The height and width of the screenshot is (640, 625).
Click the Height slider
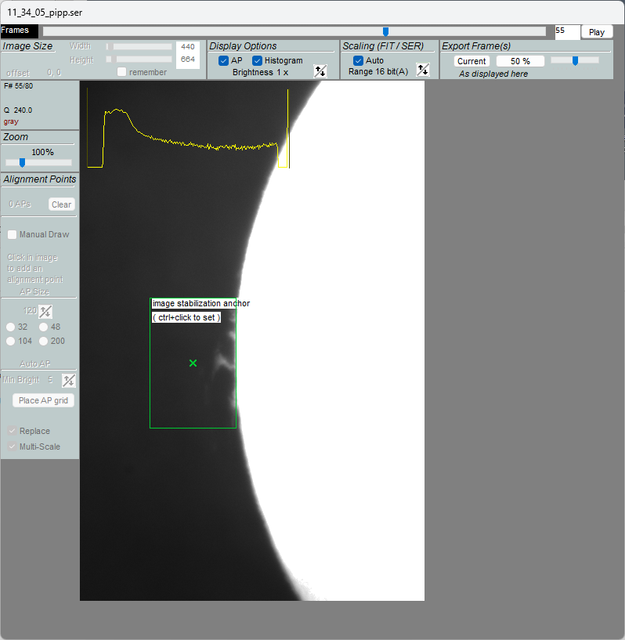coord(139,59)
